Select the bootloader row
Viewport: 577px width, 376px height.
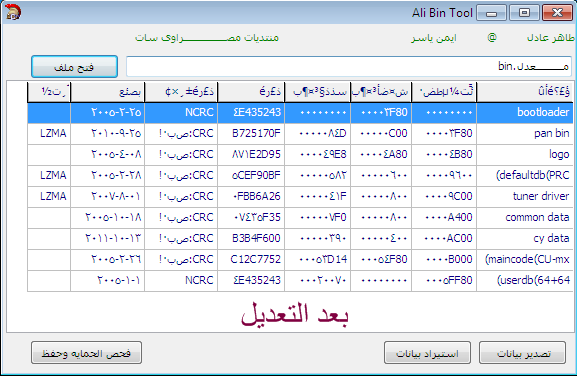point(300,112)
